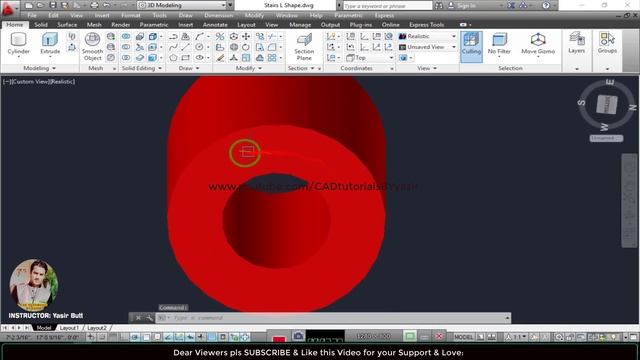Click the Open folder icon in quick access toolbar

coord(40,5)
